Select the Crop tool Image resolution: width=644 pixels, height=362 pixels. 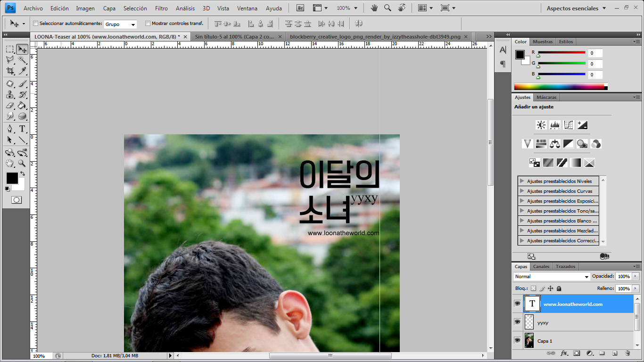[9, 71]
